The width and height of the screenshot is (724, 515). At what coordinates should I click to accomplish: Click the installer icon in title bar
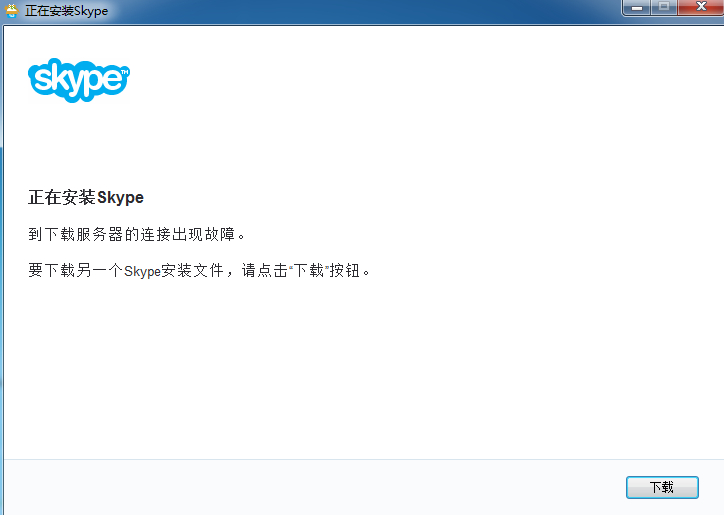pos(12,10)
